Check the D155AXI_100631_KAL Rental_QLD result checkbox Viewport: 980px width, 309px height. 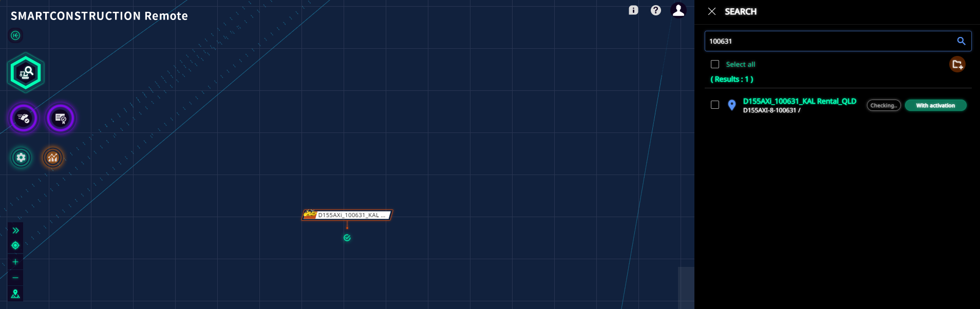click(715, 105)
